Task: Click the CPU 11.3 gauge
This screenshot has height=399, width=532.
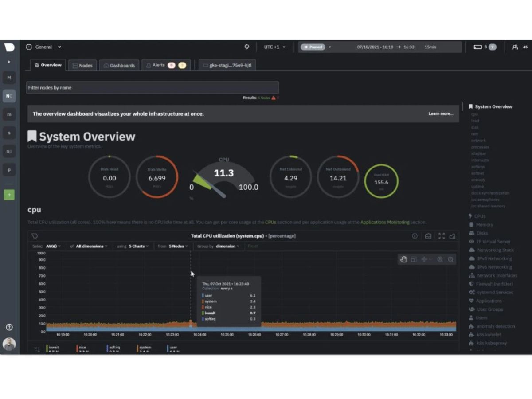Action: [224, 177]
